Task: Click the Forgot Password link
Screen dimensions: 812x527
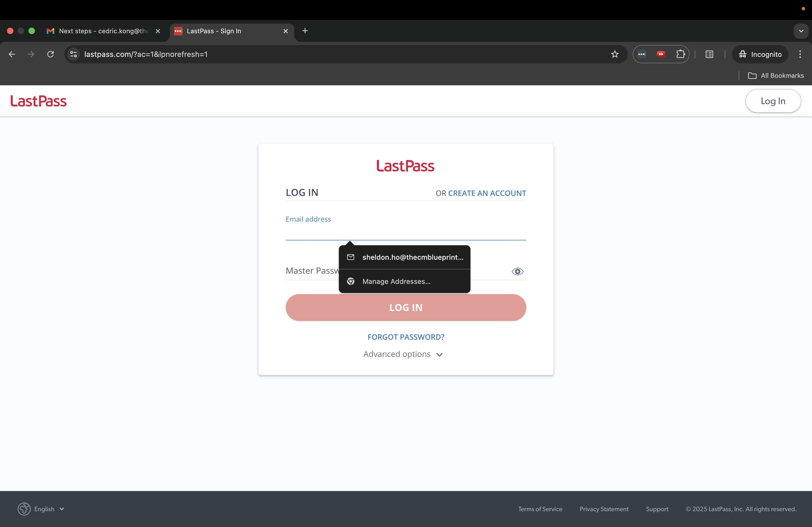Action: click(406, 337)
